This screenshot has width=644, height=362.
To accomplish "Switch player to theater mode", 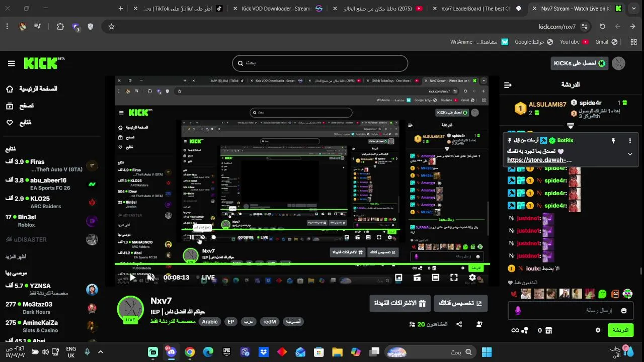I will [x=436, y=278].
